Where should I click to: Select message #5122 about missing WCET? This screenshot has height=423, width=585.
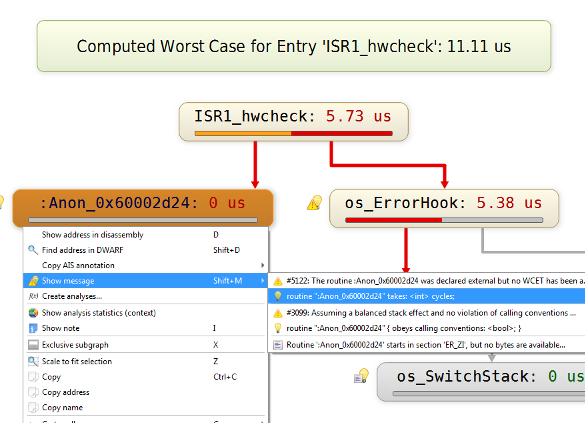click(427, 281)
